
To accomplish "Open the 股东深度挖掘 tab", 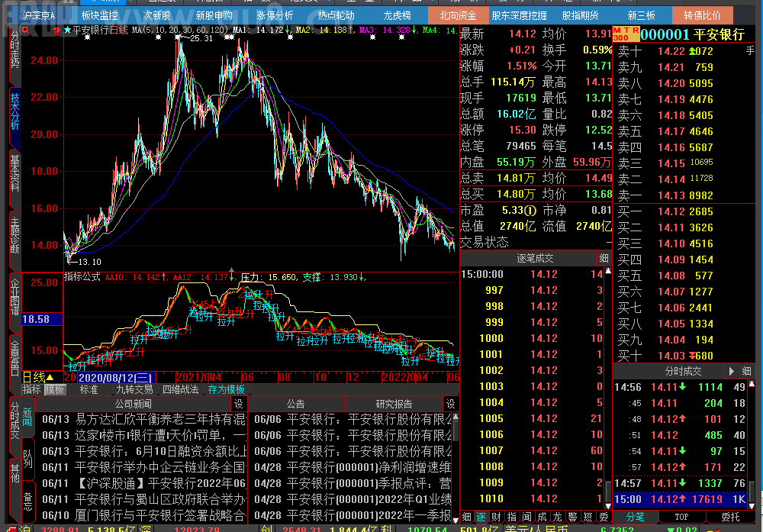I will click(519, 15).
